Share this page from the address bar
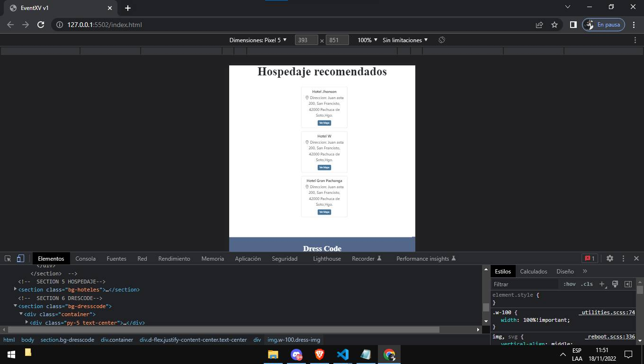Screen dimensions: 644x364 539,25
